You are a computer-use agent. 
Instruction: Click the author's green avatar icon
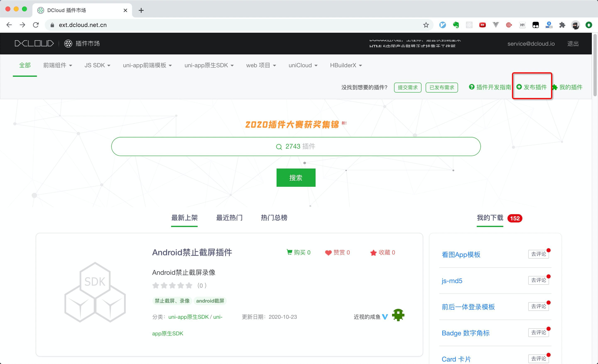[398, 315]
